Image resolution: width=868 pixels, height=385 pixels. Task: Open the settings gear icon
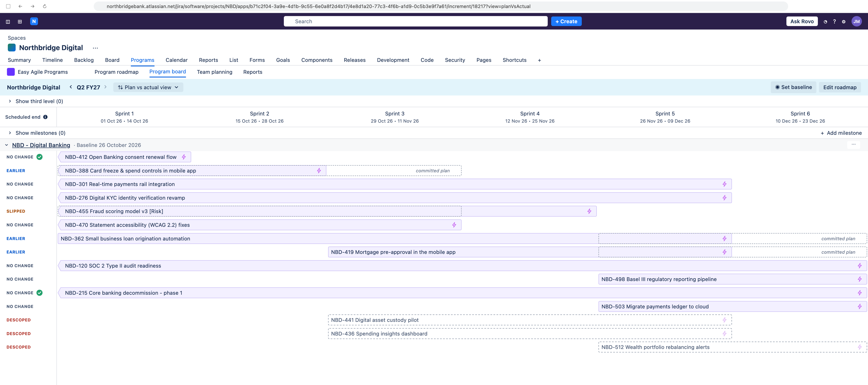843,21
